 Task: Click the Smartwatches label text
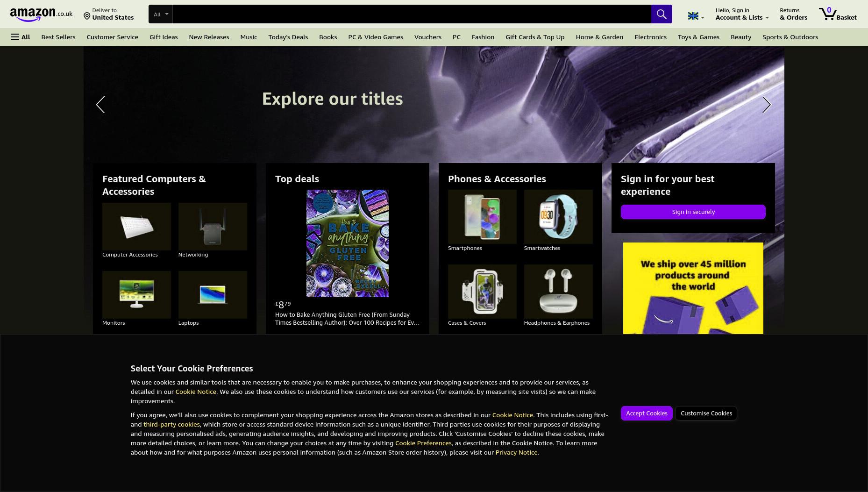click(x=542, y=248)
